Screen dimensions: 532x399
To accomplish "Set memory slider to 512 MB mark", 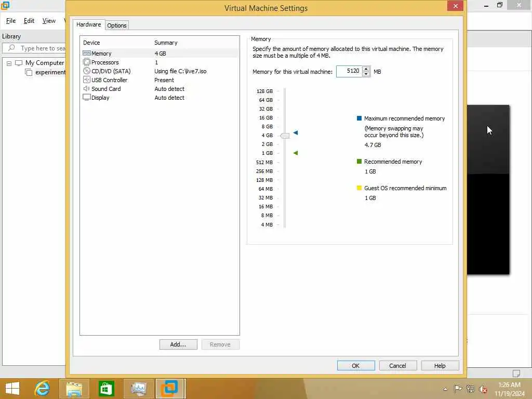I will (285, 162).
